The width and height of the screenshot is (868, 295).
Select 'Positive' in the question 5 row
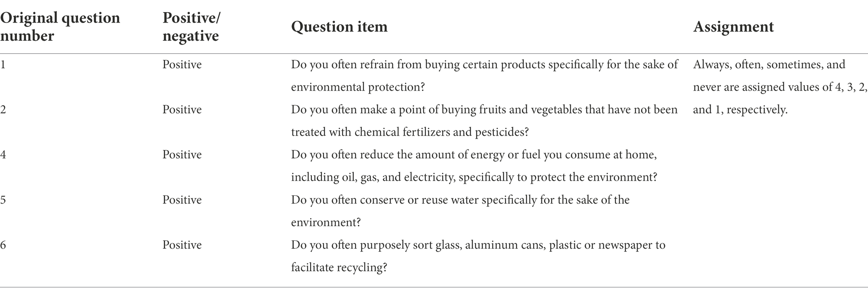point(182,200)
